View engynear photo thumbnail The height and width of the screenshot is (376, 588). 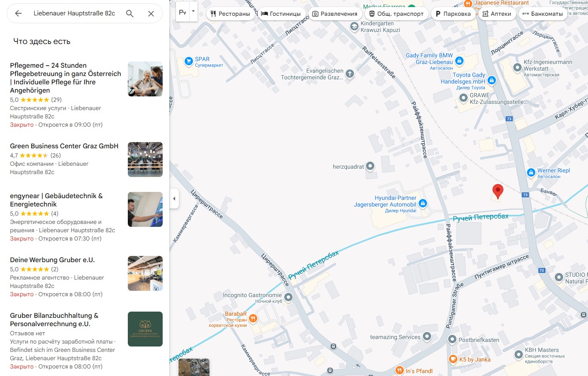click(x=145, y=209)
